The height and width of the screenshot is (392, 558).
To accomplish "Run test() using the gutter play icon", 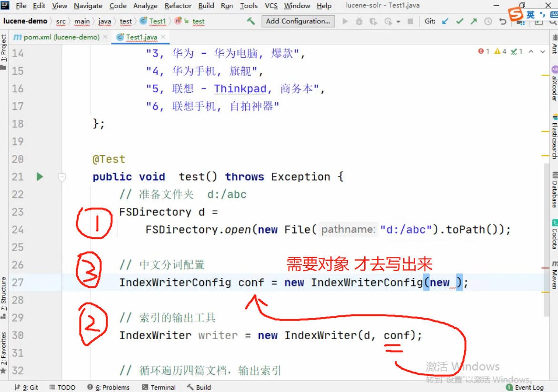I will coord(40,176).
